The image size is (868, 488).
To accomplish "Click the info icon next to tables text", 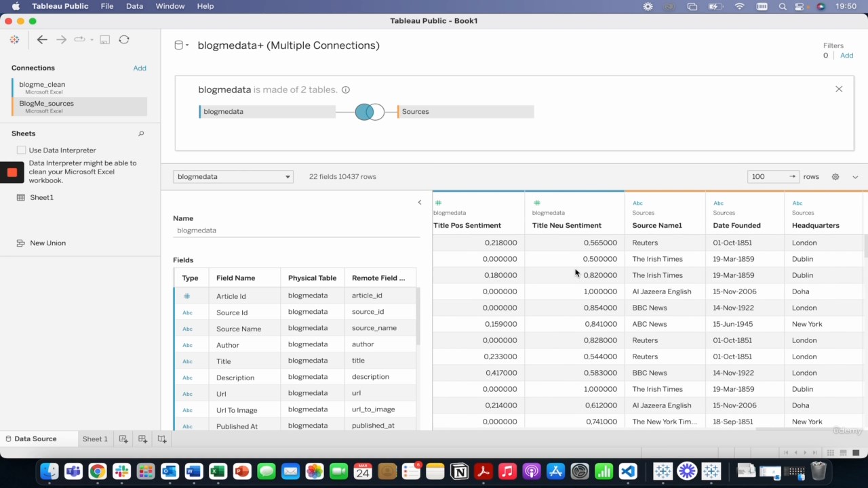I will point(346,90).
